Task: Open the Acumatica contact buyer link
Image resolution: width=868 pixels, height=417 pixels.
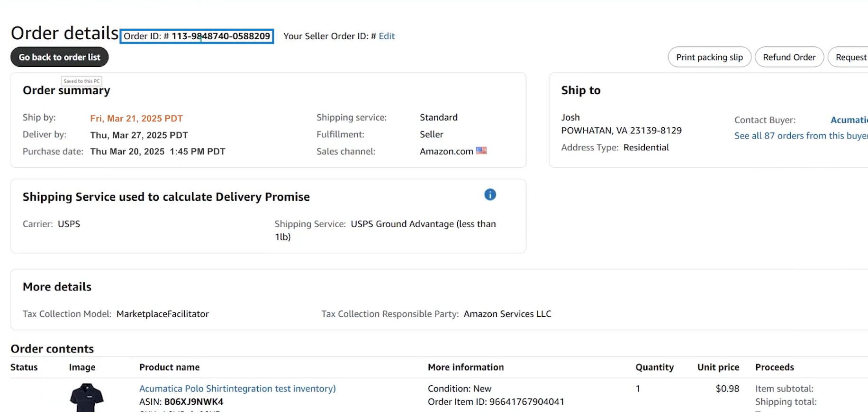Action: (x=849, y=120)
